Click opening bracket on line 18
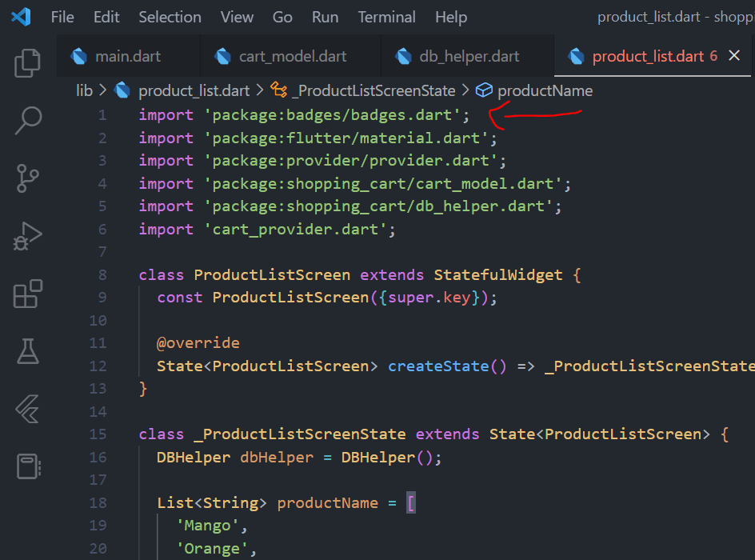755x560 pixels. [x=411, y=503]
